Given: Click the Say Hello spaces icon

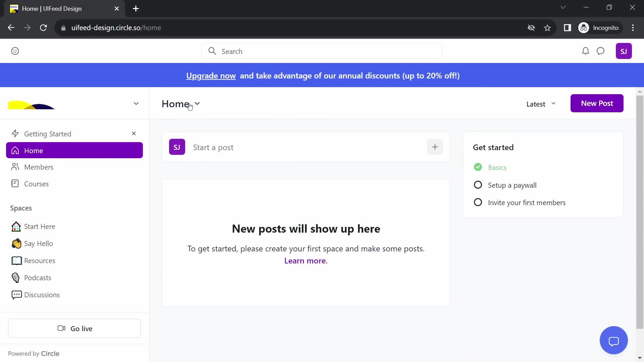Looking at the screenshot, I should (16, 244).
